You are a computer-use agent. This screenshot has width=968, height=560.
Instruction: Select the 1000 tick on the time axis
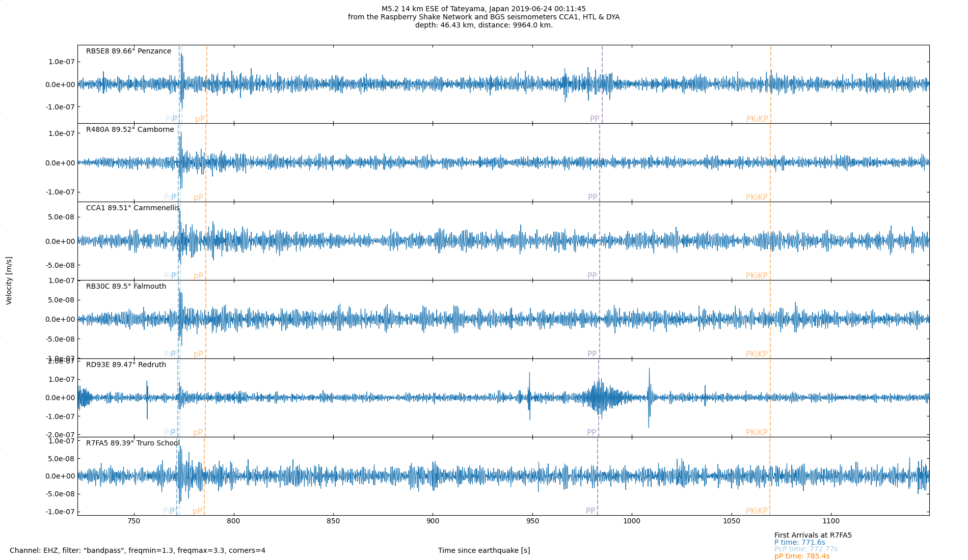[x=632, y=521]
